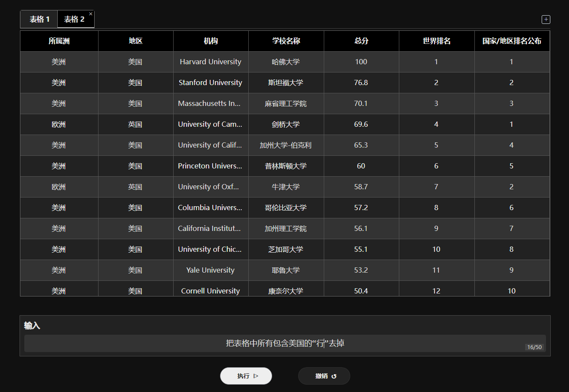
Task: Click the Yale University cell
Action: point(211,270)
